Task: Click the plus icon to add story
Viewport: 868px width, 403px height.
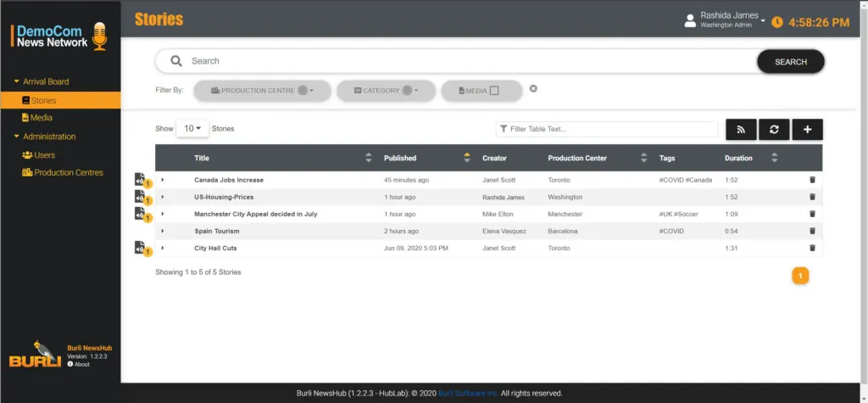Action: pos(807,129)
